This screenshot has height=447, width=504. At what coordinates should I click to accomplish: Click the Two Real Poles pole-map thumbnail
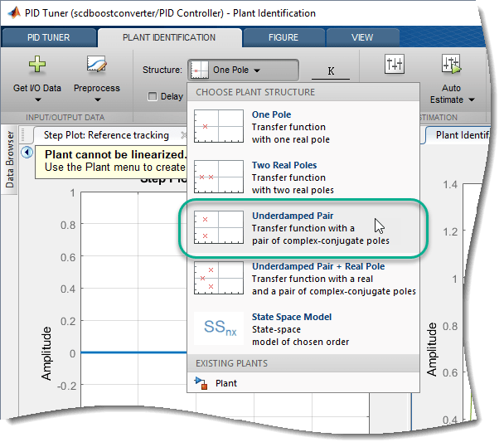[x=219, y=177]
